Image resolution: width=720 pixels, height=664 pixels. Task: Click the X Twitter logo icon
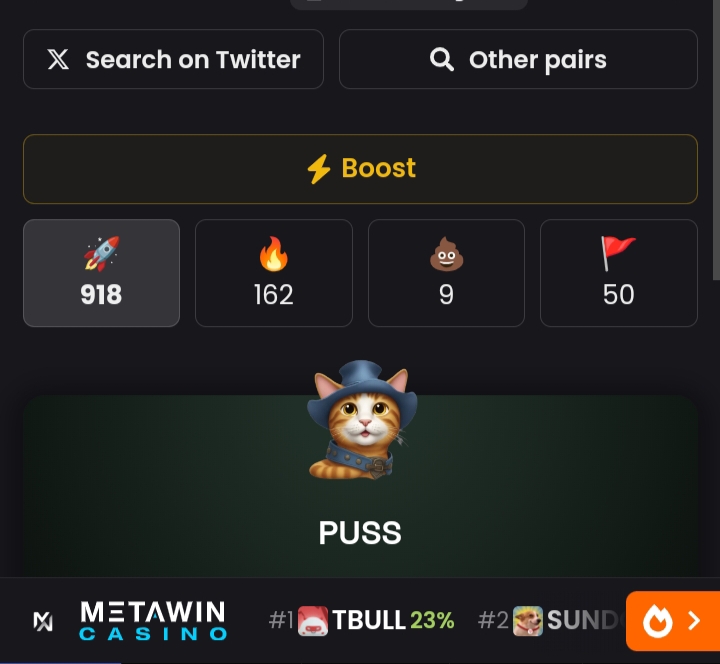pyautogui.click(x=58, y=59)
